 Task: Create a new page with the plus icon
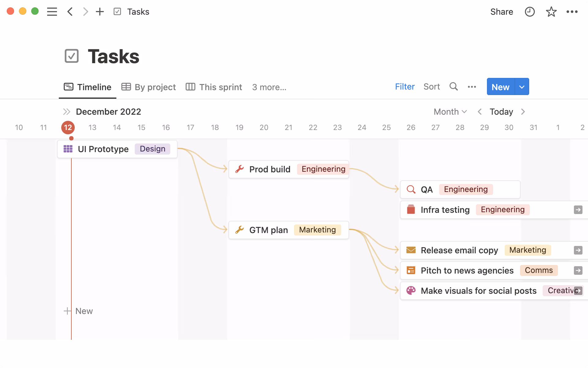click(x=100, y=12)
